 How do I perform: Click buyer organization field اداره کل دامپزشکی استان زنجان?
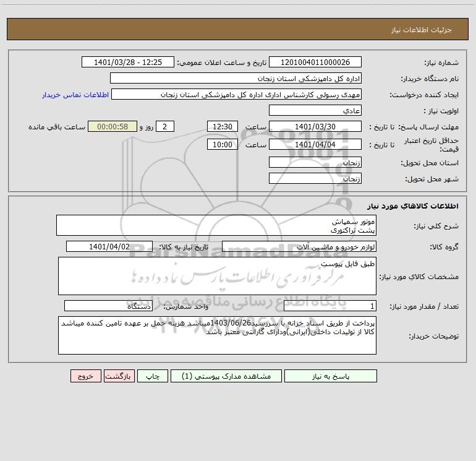pyautogui.click(x=236, y=78)
